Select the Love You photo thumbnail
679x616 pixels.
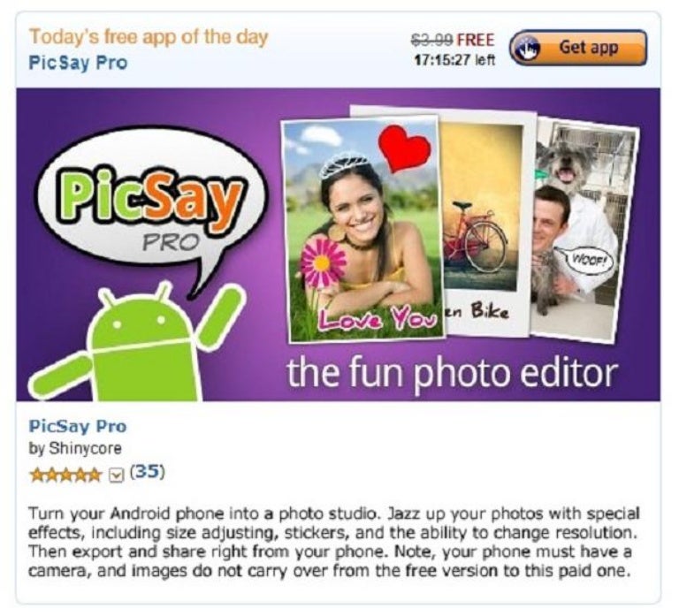363,229
